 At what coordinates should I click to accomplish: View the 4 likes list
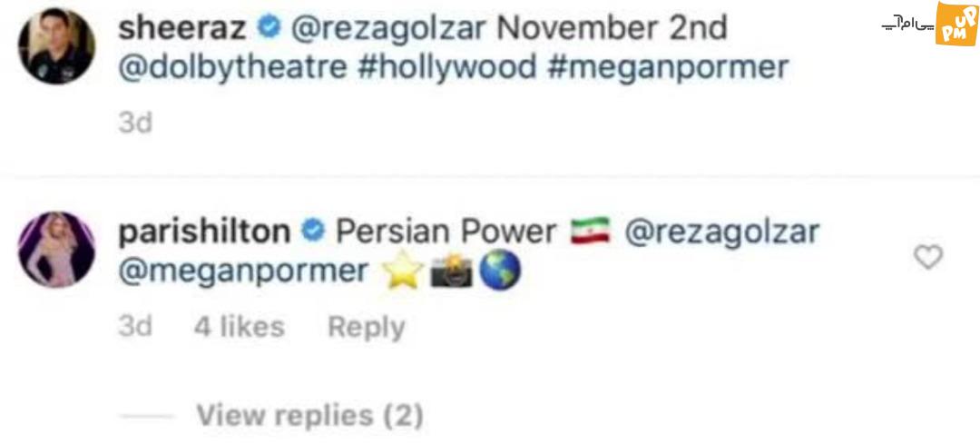tap(239, 327)
